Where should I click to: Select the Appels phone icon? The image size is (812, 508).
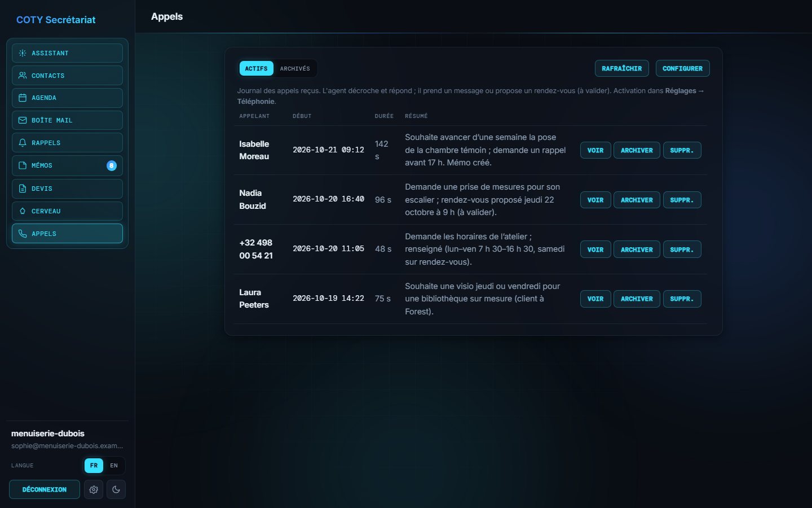click(x=23, y=234)
